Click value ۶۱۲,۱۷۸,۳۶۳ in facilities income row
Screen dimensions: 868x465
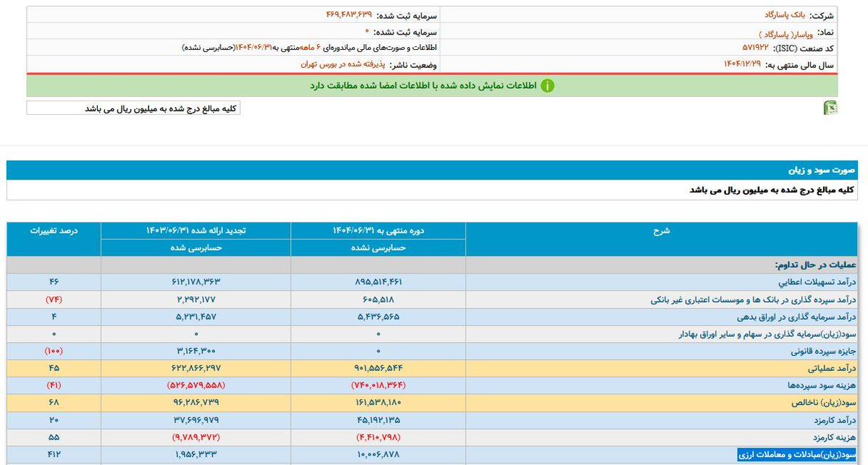pyautogui.click(x=196, y=282)
